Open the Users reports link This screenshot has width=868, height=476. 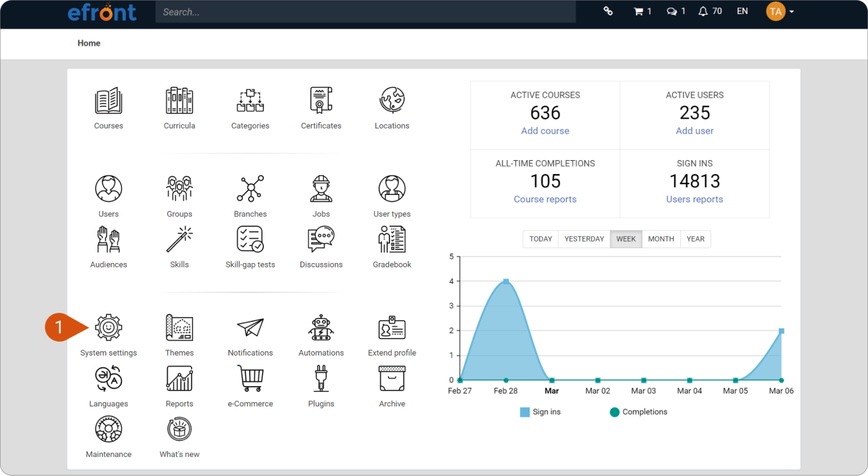tap(694, 199)
